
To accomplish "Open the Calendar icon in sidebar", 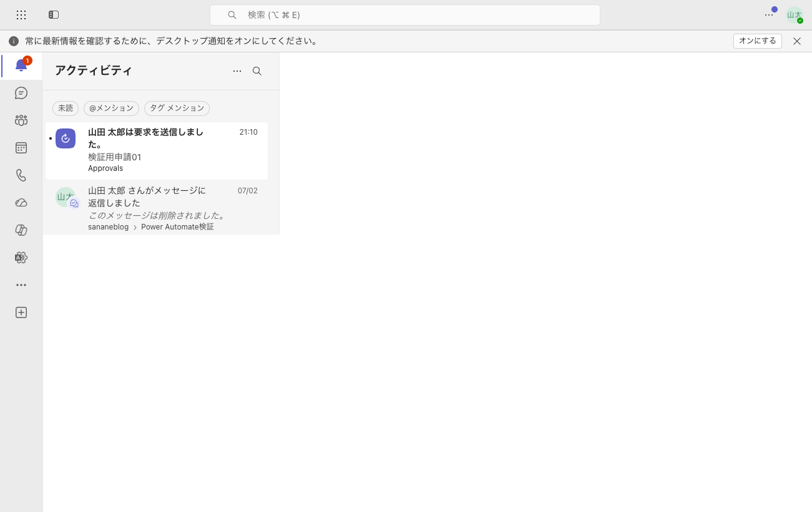I will pos(21,148).
